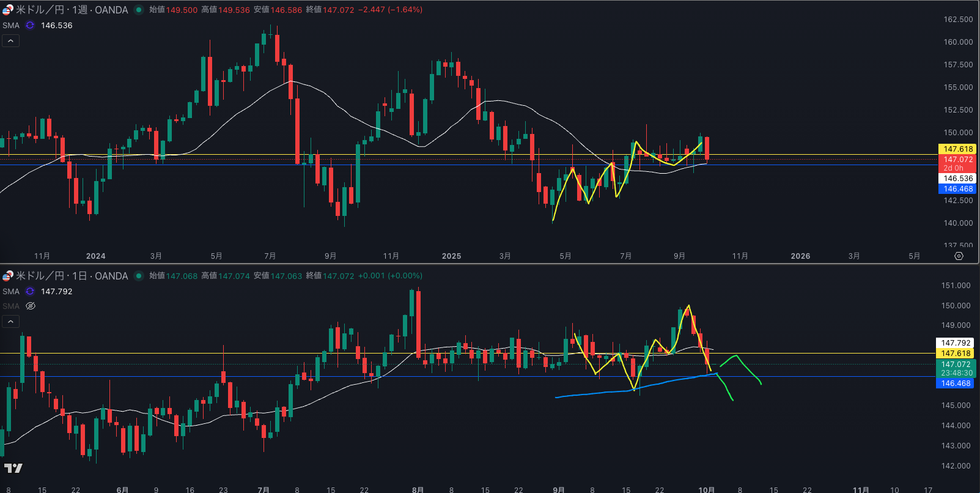980x493 pixels.
Task: Click the blue 146.468 price label on daily axis
Action: [x=956, y=383]
